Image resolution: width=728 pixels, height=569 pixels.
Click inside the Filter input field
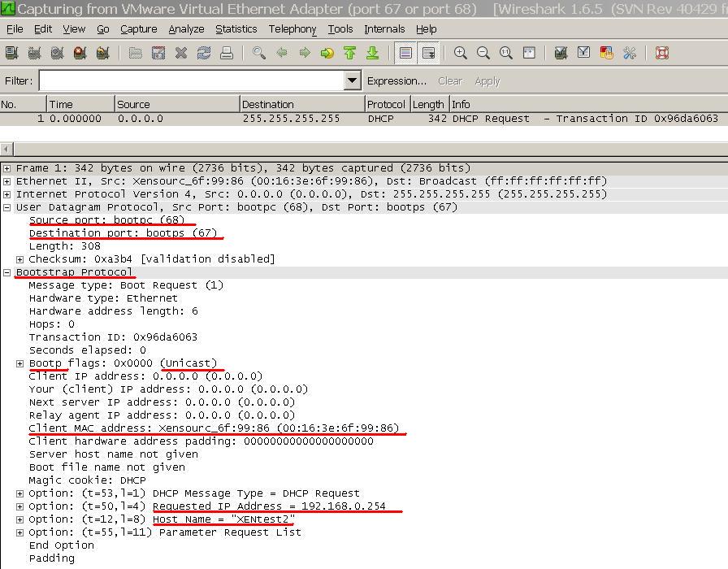187,80
